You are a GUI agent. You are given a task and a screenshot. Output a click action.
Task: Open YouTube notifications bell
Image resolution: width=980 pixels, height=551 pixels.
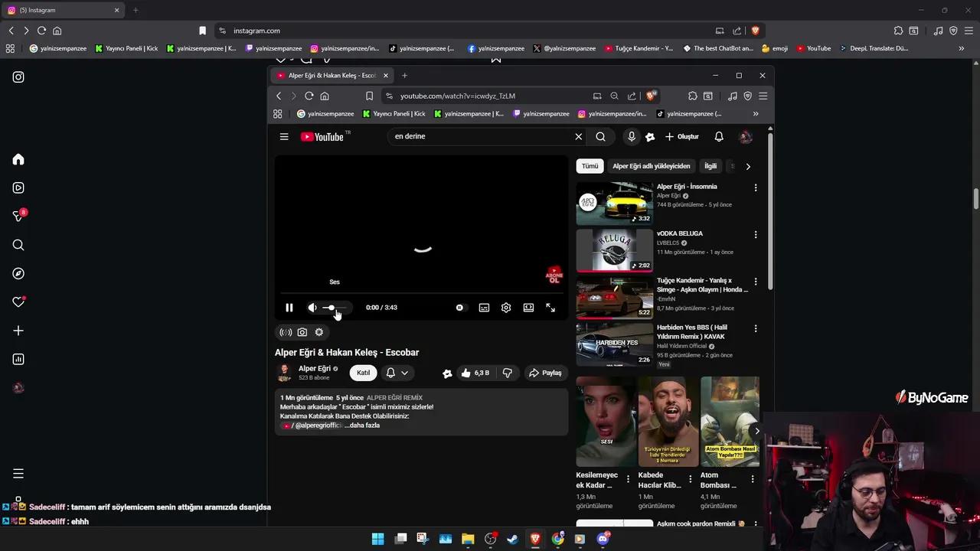(x=719, y=137)
